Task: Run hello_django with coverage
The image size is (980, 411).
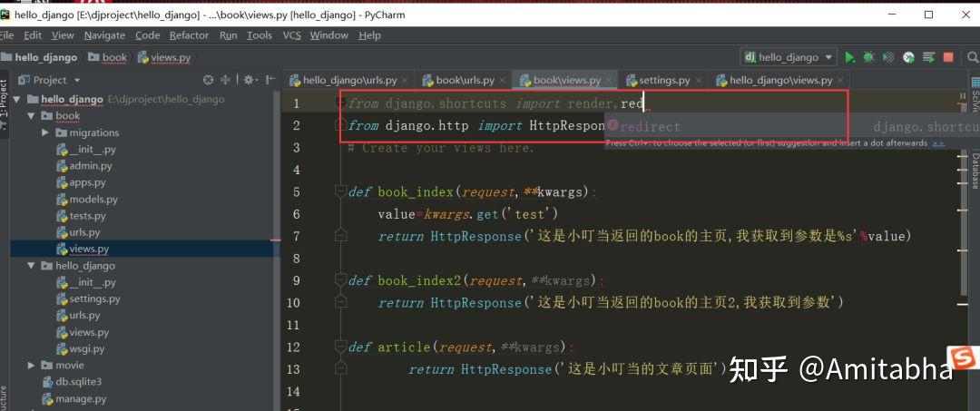Action: click(888, 57)
